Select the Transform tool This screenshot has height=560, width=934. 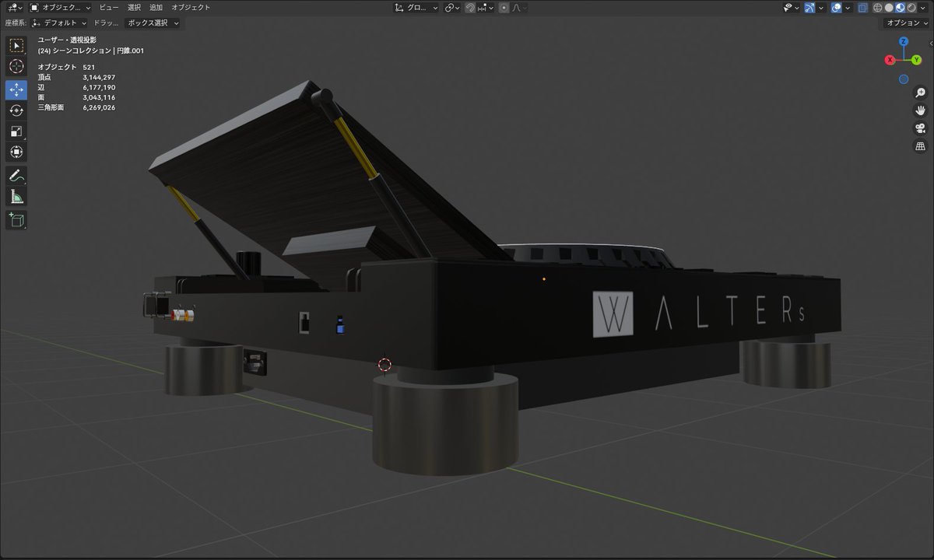tap(16, 152)
